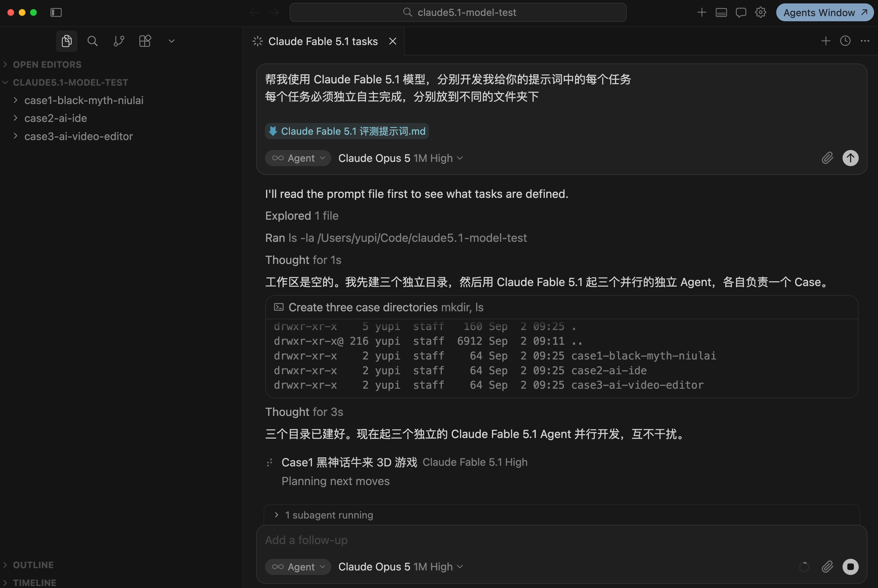
Task: Open the Source Control branch icon
Action: click(x=119, y=41)
